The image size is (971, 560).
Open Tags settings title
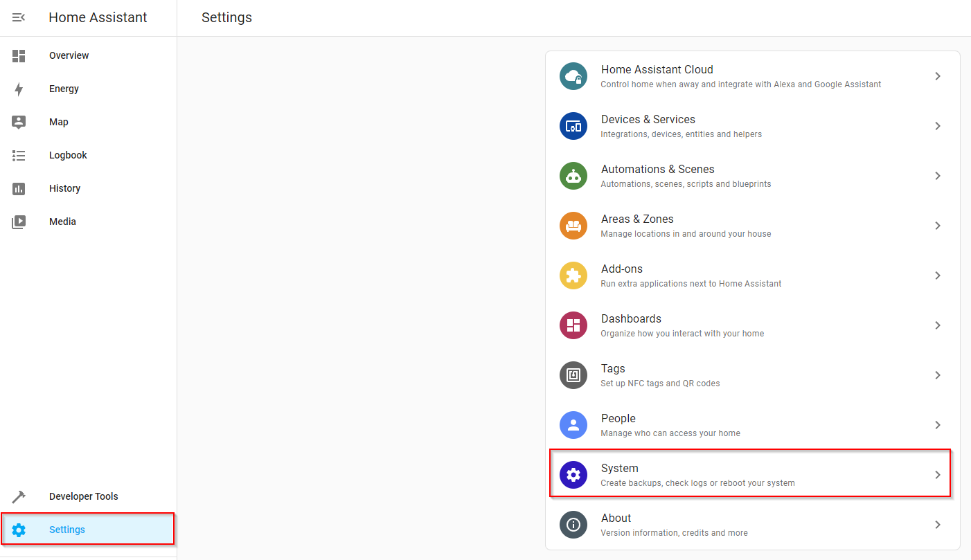tap(613, 369)
